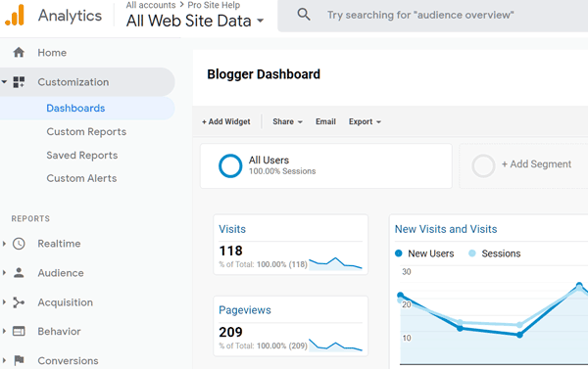This screenshot has height=369, width=588.
Task: Click the search magnifier icon
Action: pyautogui.click(x=304, y=15)
